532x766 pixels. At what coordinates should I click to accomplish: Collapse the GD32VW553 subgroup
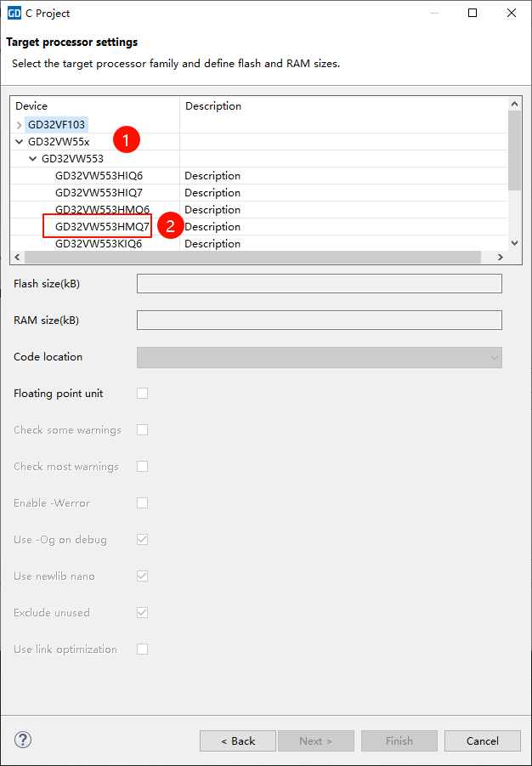coord(33,159)
